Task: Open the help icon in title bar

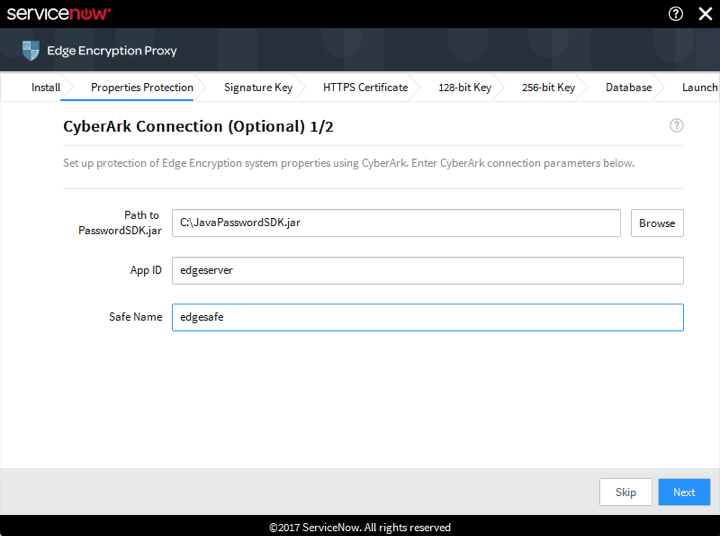Action: [675, 14]
